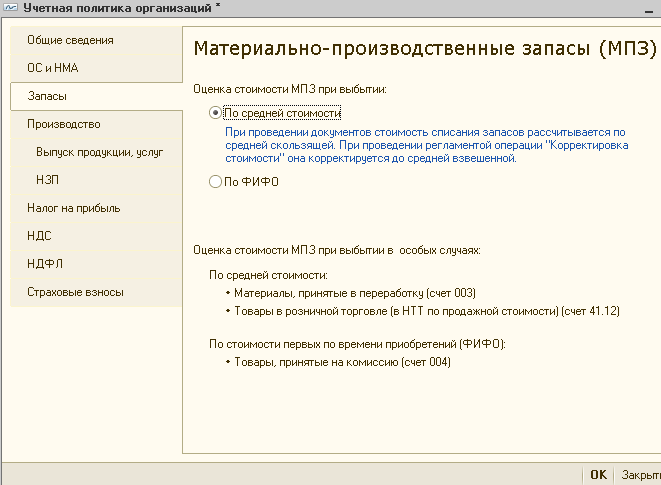The width and height of the screenshot is (661, 485).
Task: Open the 'Общие сведения' section
Action: coord(97,40)
